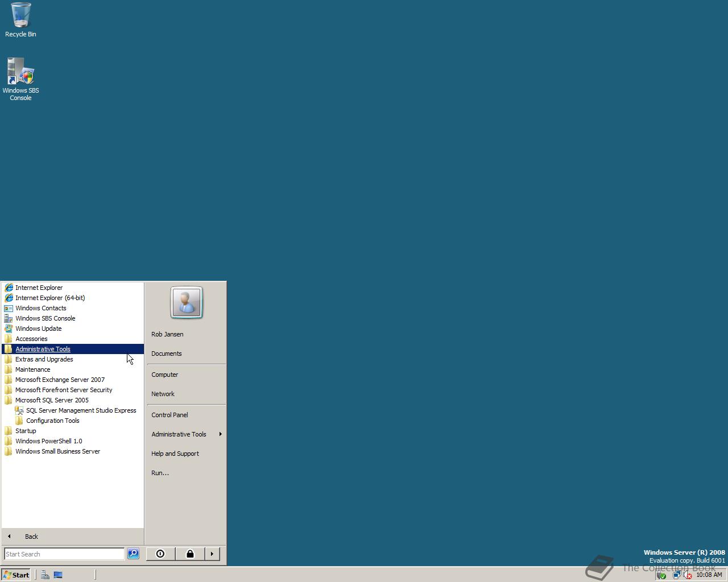Click the 10:08 AM taskbar clock
The image size is (728, 582).
[x=709, y=575]
